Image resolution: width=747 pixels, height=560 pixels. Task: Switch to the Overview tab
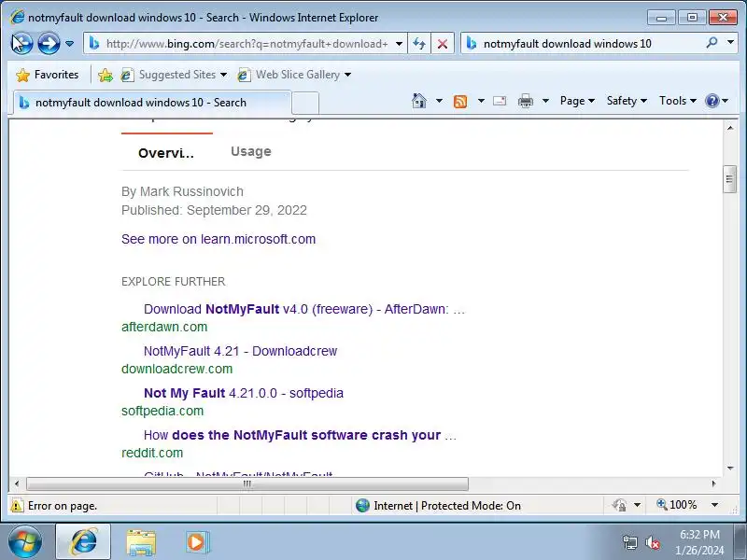166,153
